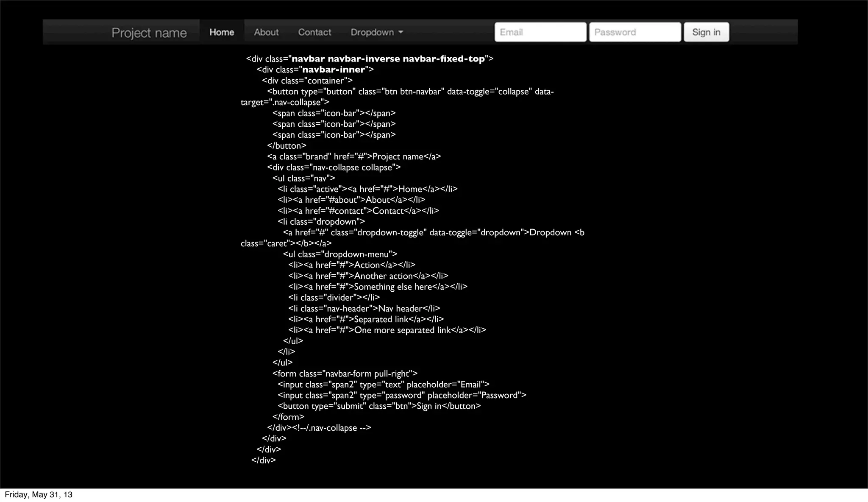Select the Nav header code line

[x=364, y=309]
